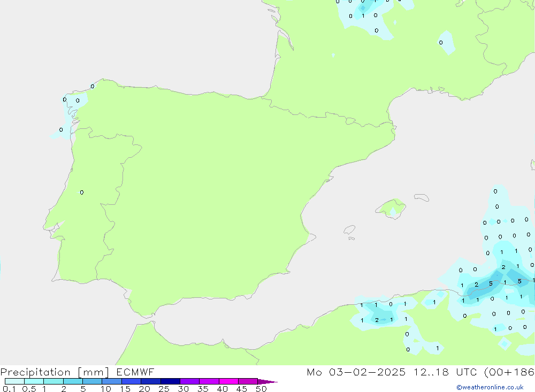The width and height of the screenshot is (535, 392).
Task: Click the "(00+186" forecast offset text
Action: (509, 372)
